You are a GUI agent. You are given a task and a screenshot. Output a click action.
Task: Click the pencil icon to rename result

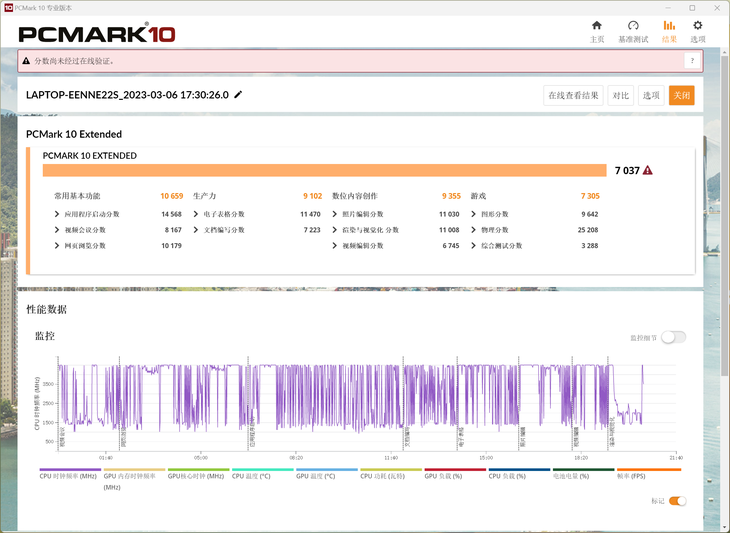pos(238,94)
